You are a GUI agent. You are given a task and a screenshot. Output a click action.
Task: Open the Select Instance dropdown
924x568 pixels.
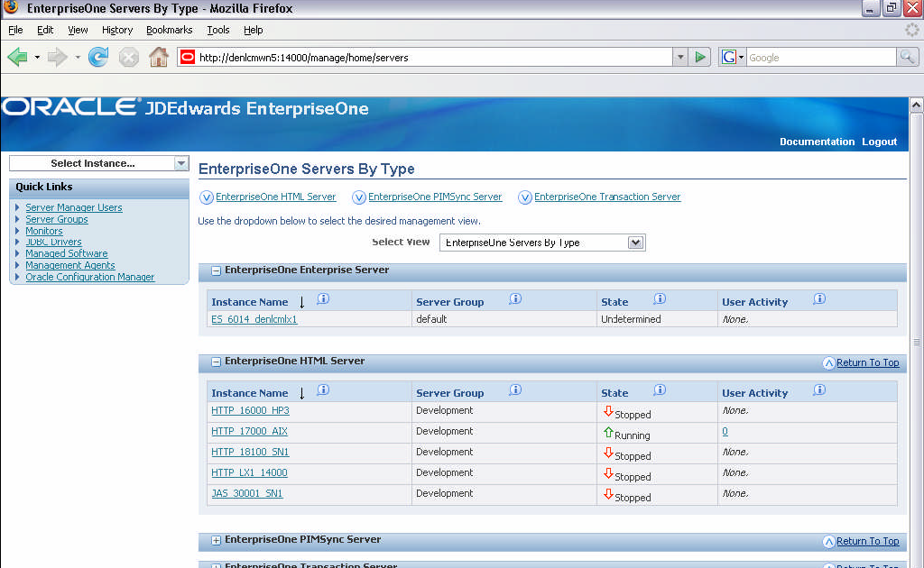181,163
